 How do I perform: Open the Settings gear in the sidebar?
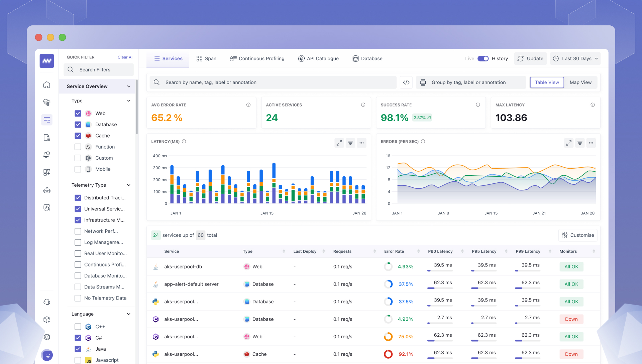pos(46,337)
